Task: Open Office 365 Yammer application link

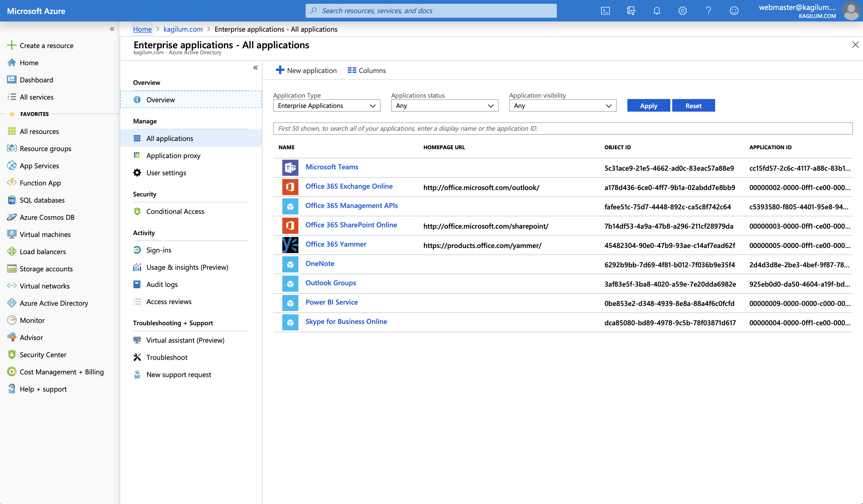Action: [x=336, y=244]
